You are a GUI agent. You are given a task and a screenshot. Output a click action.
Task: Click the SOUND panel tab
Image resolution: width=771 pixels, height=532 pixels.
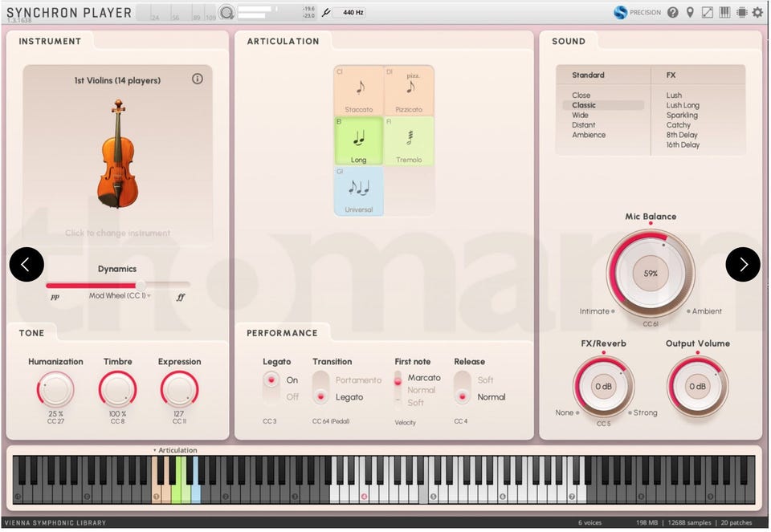tap(569, 41)
